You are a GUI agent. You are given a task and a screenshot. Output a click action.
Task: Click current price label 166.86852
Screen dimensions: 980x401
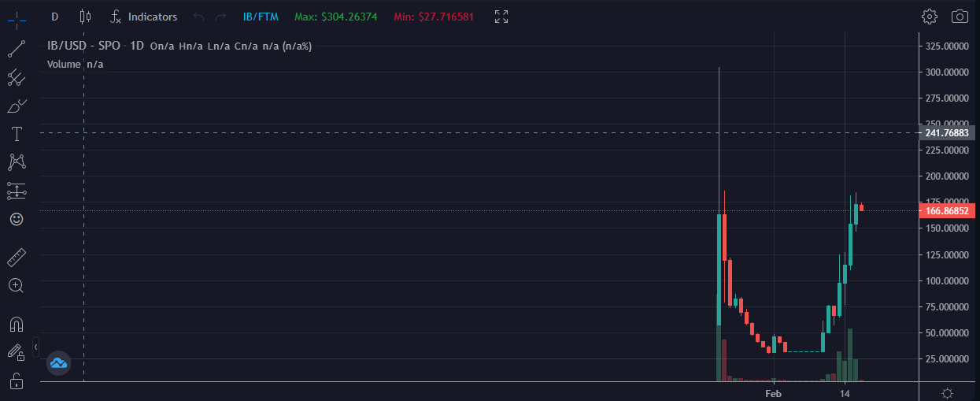point(947,211)
